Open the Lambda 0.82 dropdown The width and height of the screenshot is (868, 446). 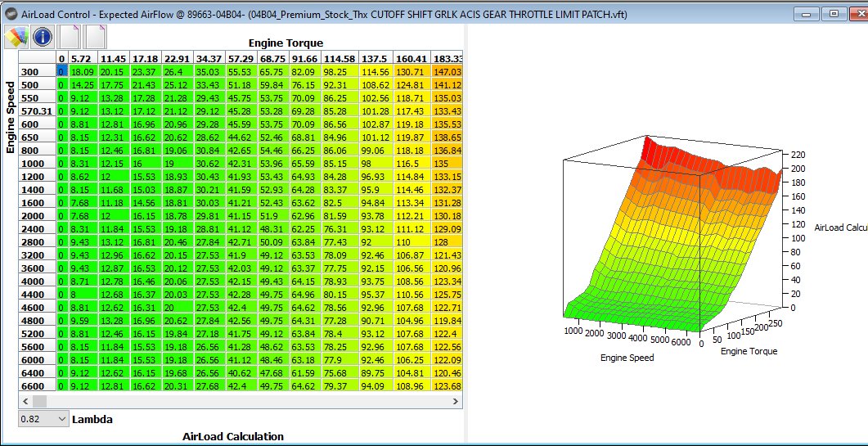pyautogui.click(x=43, y=419)
